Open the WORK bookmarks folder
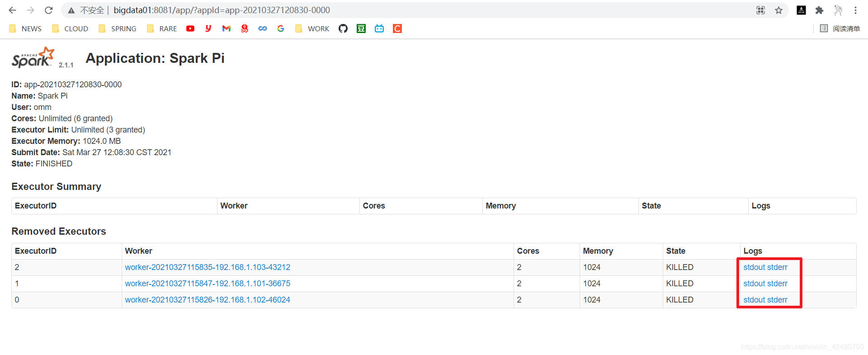Viewport: 868px width, 355px height. (x=312, y=28)
